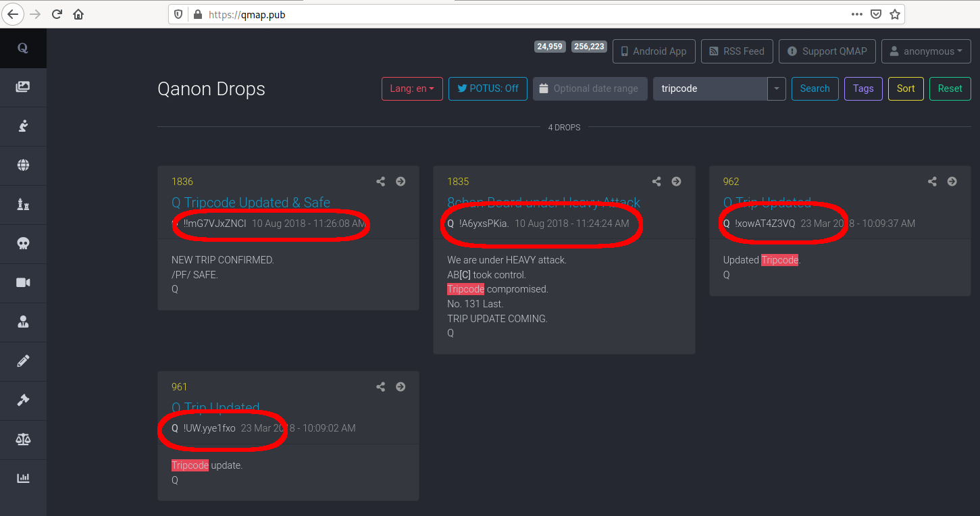Share drop 1836

tap(381, 181)
